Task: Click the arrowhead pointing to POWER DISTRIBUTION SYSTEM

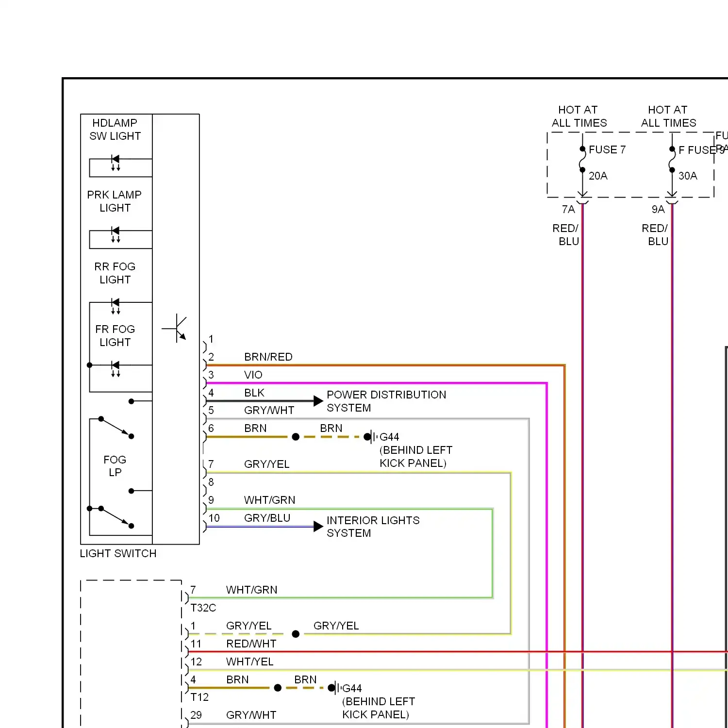Action: (318, 401)
